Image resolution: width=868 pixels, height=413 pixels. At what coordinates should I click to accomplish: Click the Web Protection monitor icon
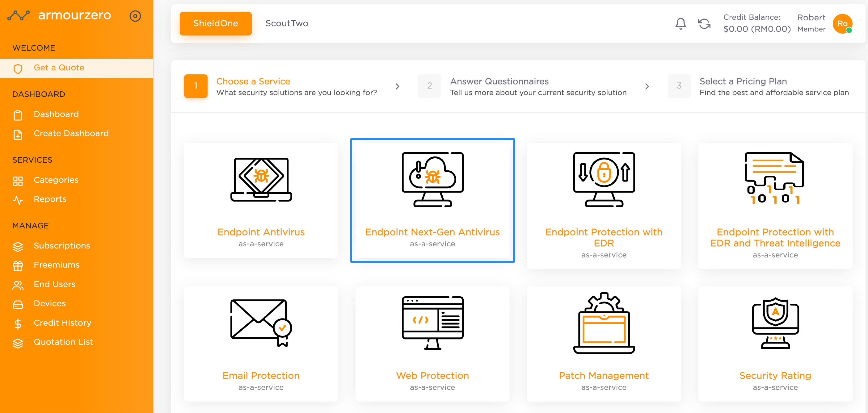point(432,323)
